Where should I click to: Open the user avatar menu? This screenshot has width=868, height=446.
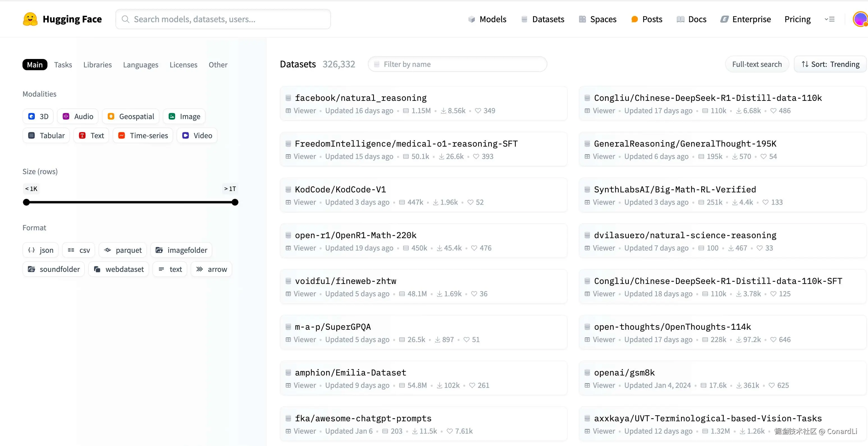click(860, 19)
